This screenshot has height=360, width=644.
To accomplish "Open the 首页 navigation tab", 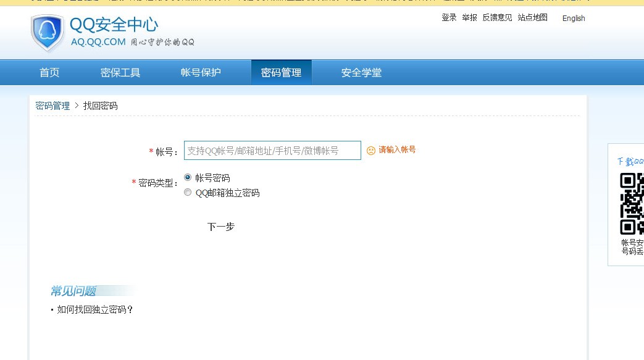I will click(49, 73).
